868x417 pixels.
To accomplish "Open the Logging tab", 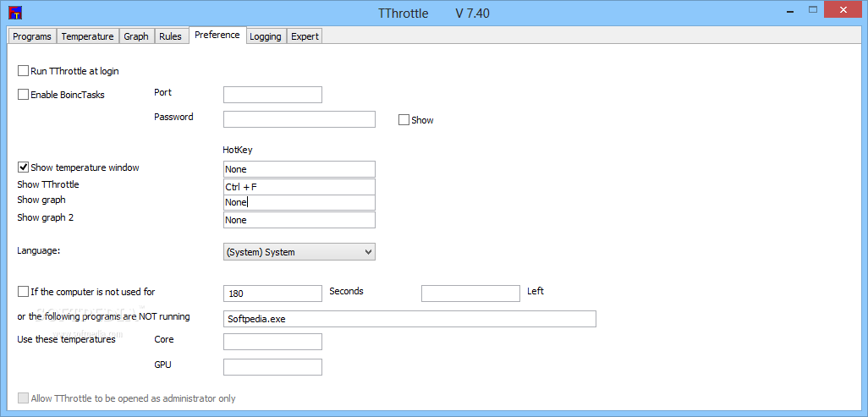I will pos(266,36).
